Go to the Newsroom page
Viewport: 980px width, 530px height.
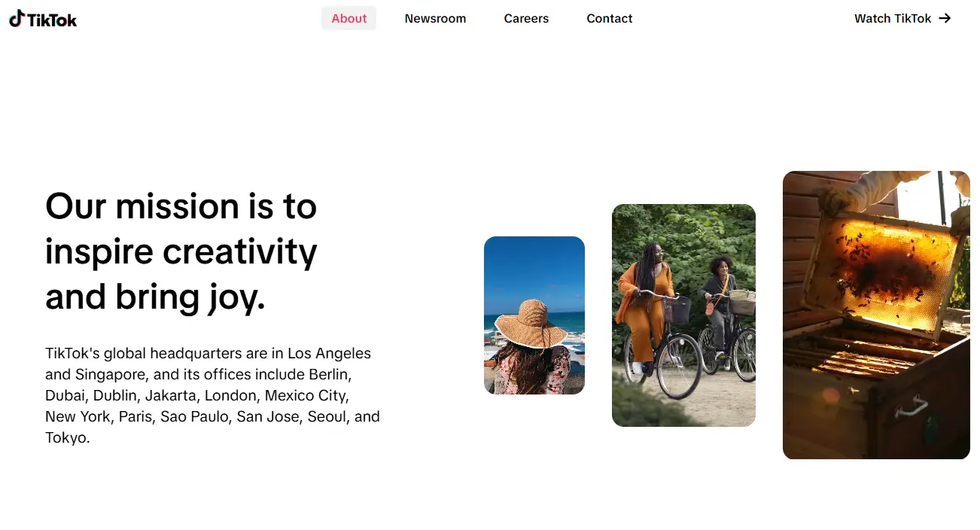tap(435, 19)
